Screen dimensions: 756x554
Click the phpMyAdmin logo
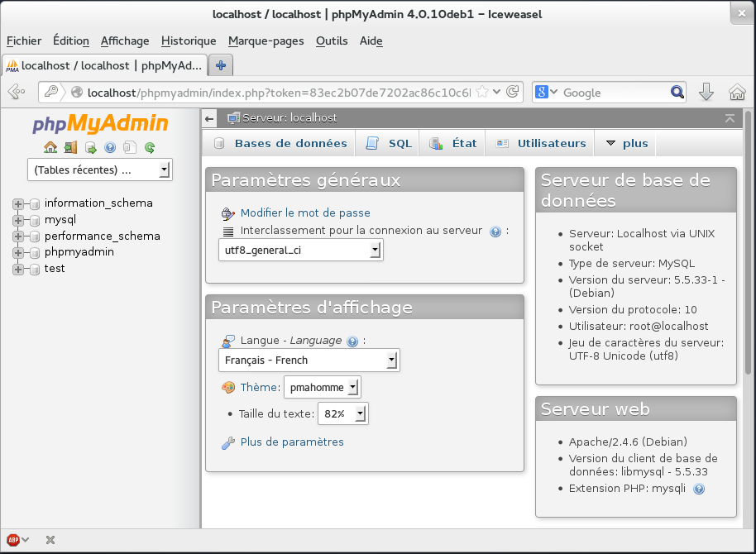tap(100, 123)
